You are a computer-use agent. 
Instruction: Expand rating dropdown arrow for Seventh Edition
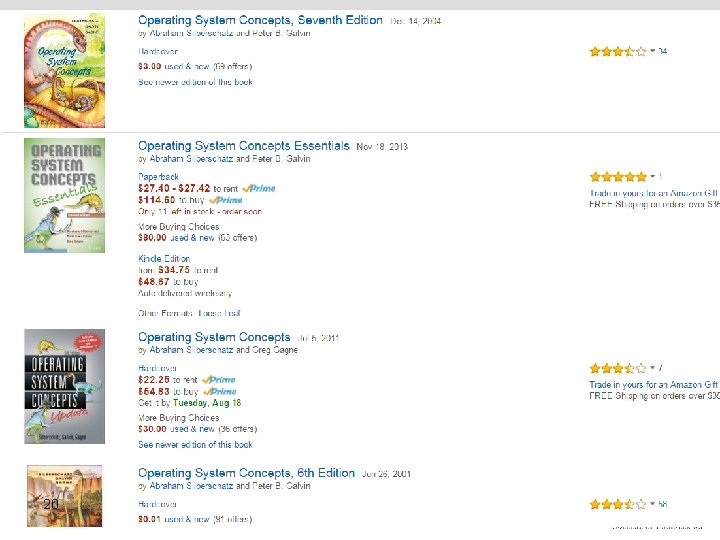click(x=653, y=51)
